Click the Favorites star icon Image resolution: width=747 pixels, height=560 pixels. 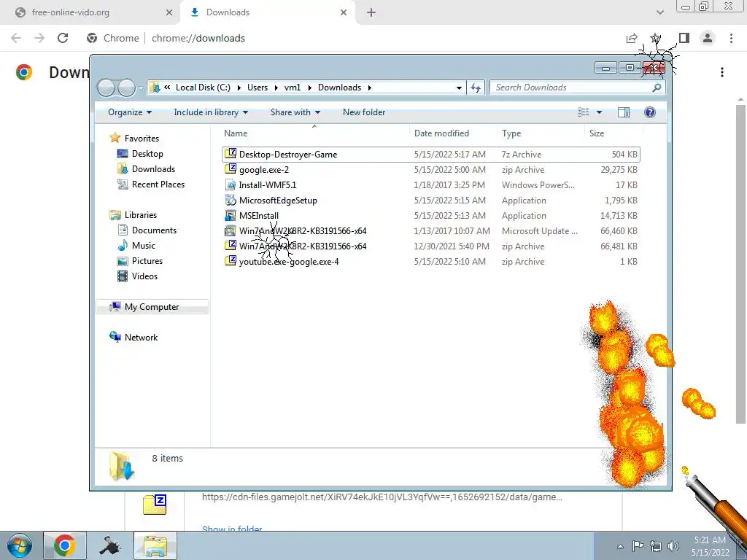pos(115,138)
